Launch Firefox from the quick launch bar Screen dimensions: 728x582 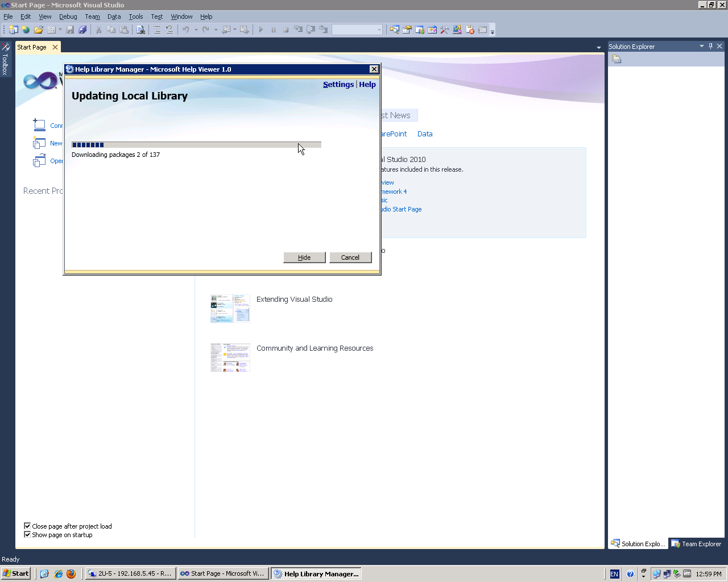click(x=71, y=573)
